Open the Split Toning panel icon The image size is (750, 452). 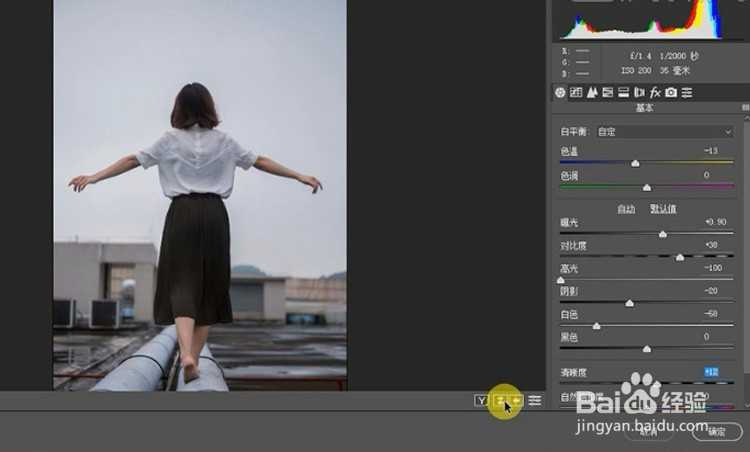[x=623, y=92]
